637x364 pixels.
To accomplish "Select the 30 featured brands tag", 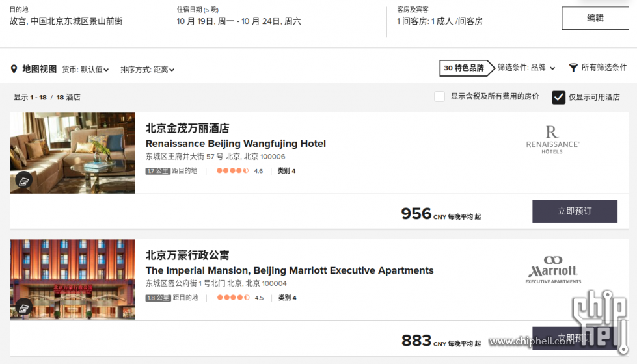I will pyautogui.click(x=463, y=68).
